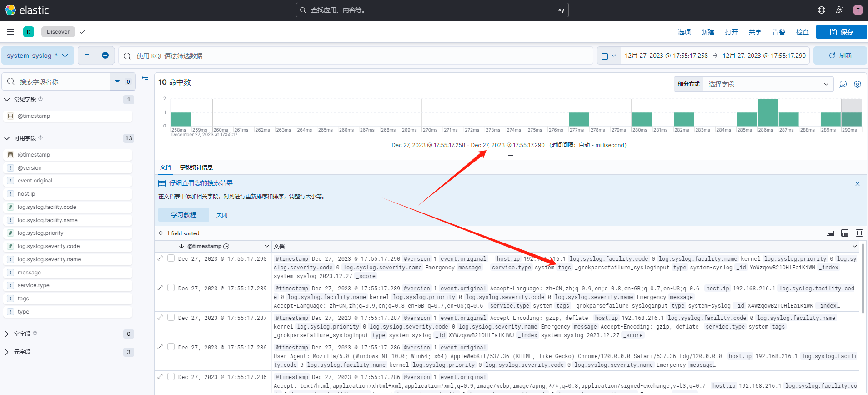Open keyboard shortcuts display icon
The height and width of the screenshot is (395, 868).
(x=830, y=233)
